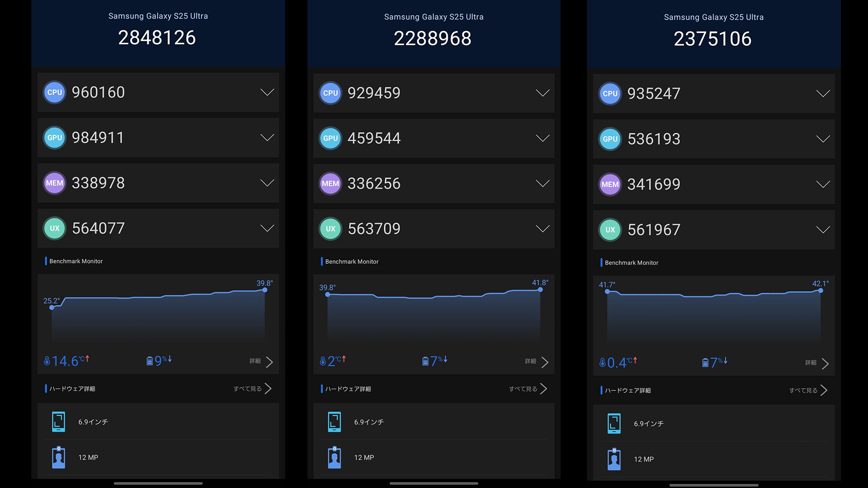Click the screen size icon beside 6.9インチ in middle panel
This screenshot has width=868, height=488.
coord(335,422)
